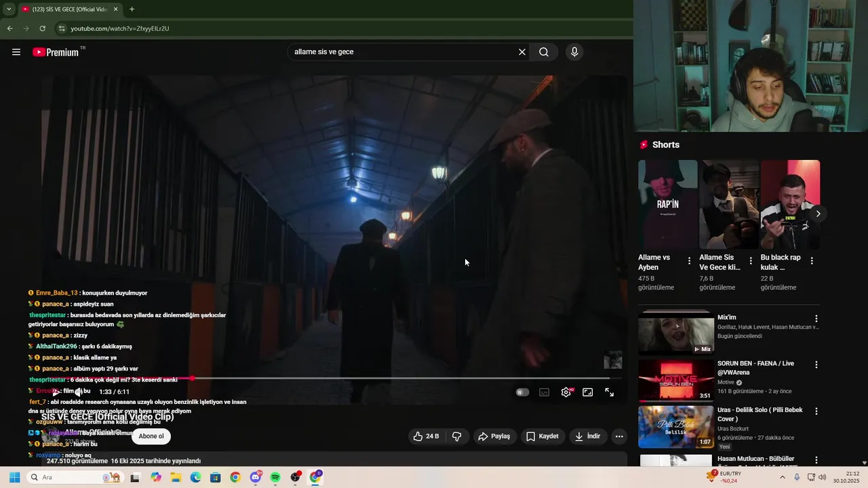Show hidden system tray icons
Screen dimensions: 868x488
point(782,477)
